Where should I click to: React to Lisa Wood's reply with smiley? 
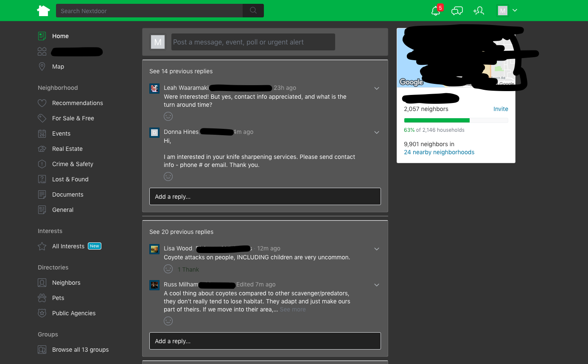point(168,269)
